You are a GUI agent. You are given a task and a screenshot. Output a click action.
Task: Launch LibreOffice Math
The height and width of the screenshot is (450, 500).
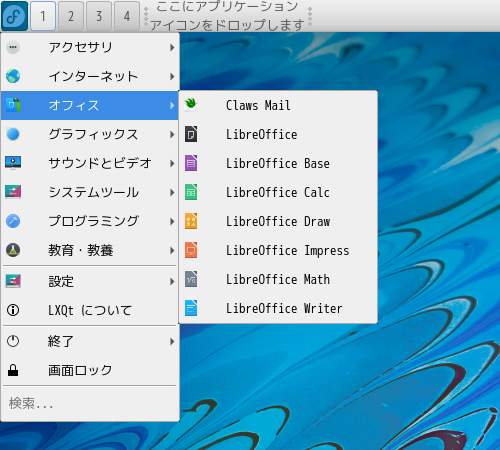tap(278, 279)
